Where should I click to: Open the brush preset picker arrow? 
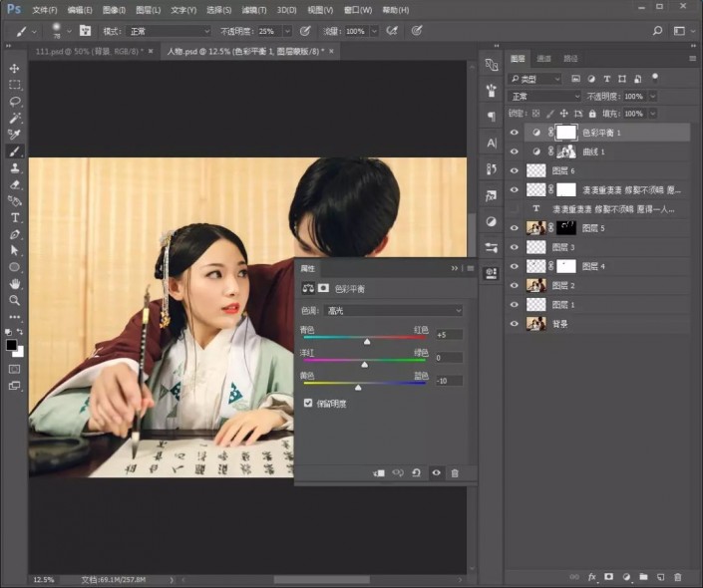point(69,31)
